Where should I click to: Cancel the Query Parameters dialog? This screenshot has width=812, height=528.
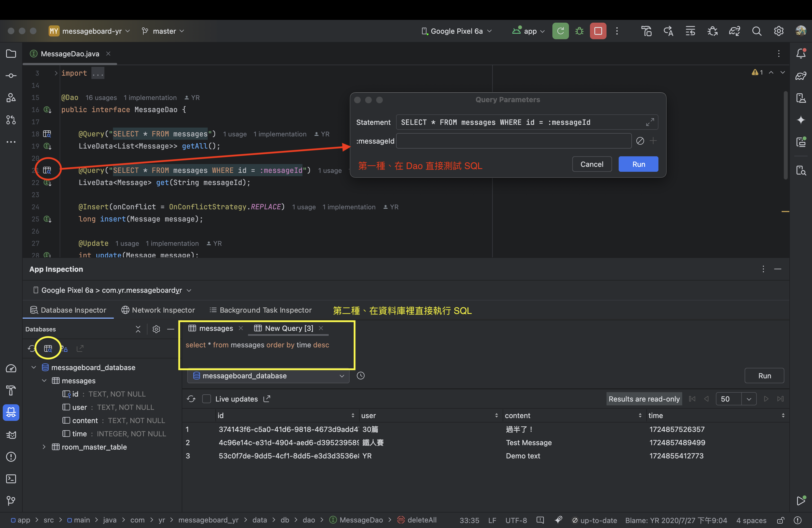(x=592, y=164)
